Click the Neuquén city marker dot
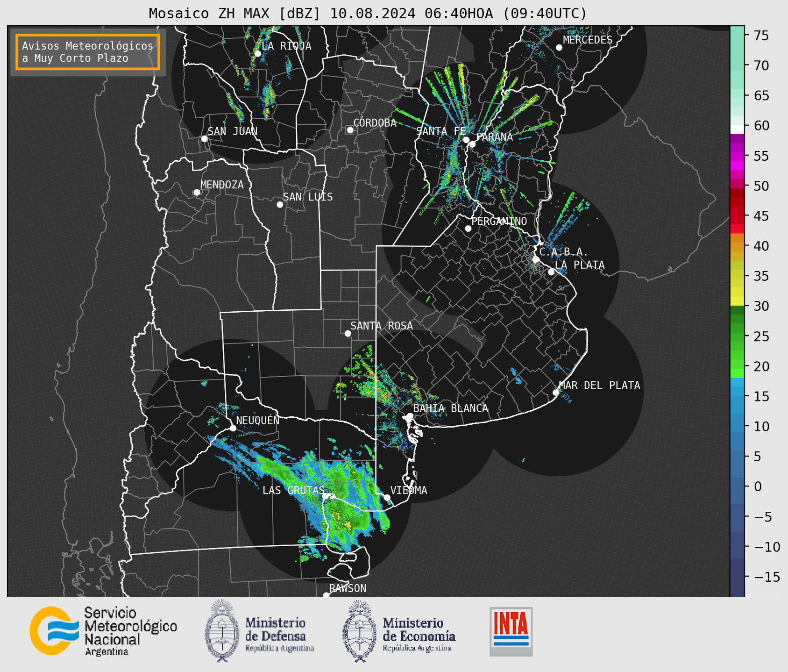This screenshot has width=788, height=672. [233, 428]
